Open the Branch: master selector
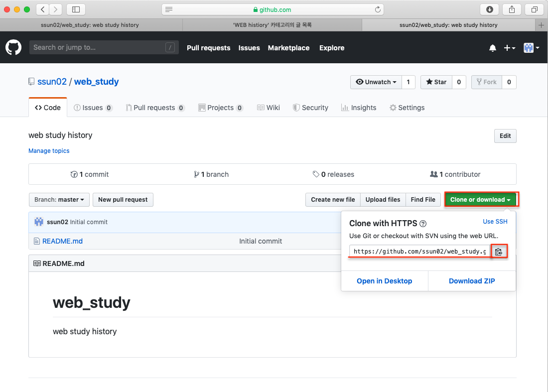The image size is (548, 392). [59, 200]
